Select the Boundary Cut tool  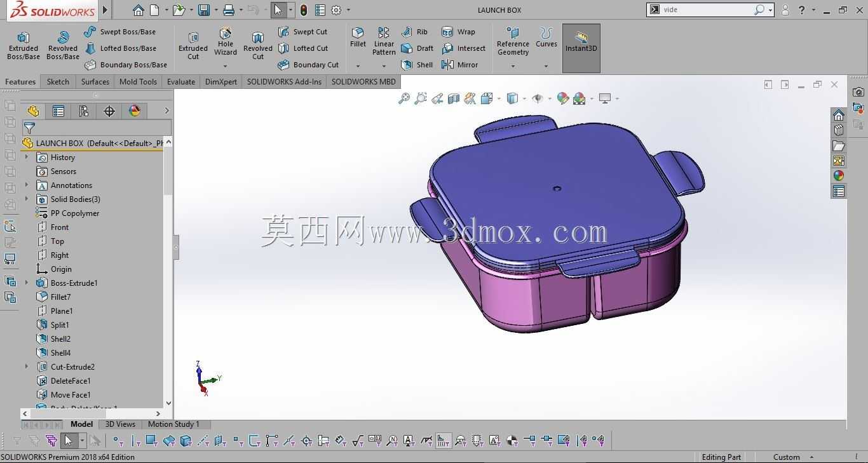tap(308, 65)
